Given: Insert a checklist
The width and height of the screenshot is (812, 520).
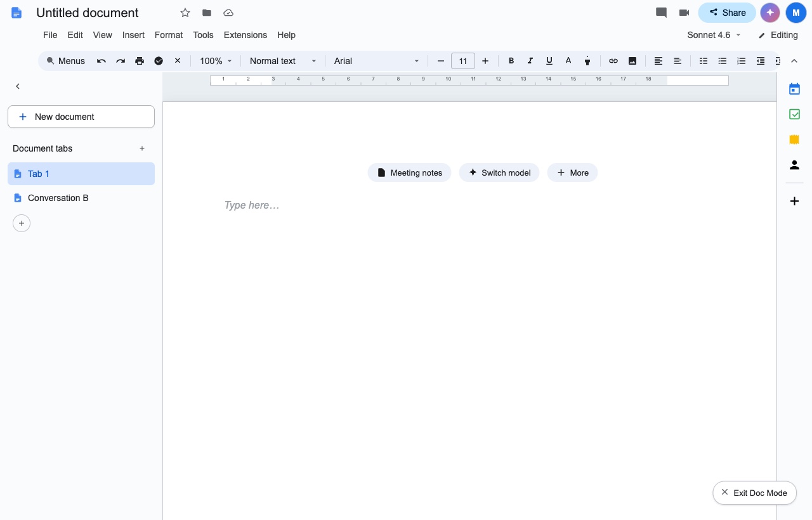Looking at the screenshot, I should [704, 61].
